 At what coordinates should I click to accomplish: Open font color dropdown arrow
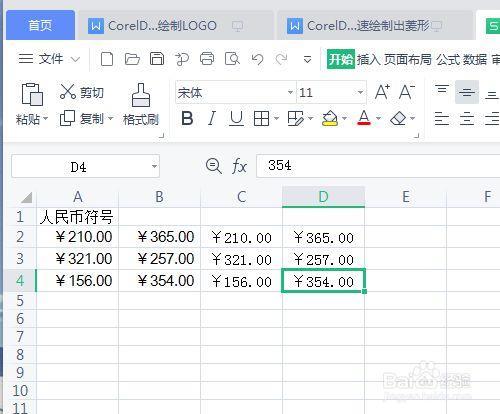pos(378,118)
